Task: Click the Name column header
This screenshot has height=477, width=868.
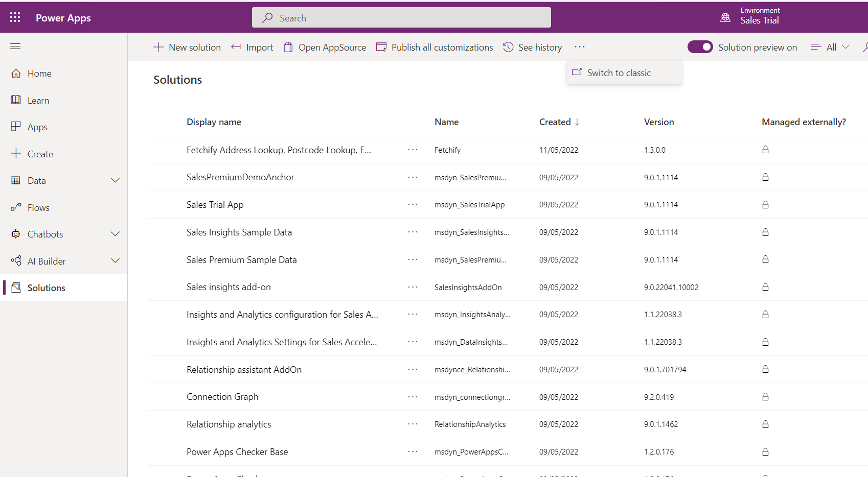Action: [446, 122]
